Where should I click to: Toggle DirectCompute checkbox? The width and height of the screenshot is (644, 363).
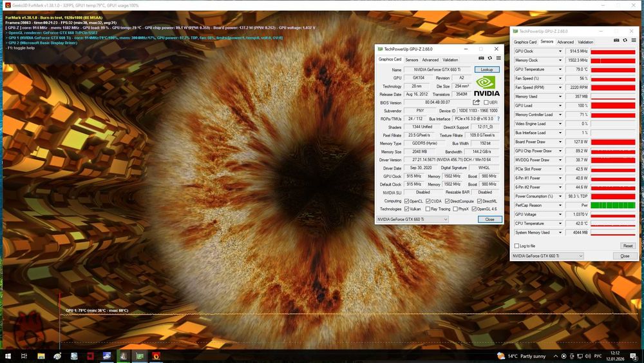click(448, 201)
